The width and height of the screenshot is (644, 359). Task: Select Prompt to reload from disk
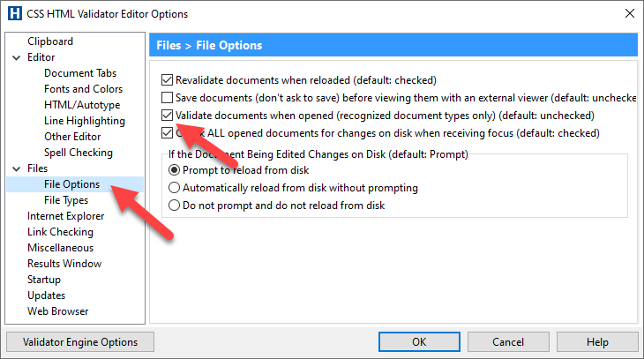pyautogui.click(x=174, y=170)
